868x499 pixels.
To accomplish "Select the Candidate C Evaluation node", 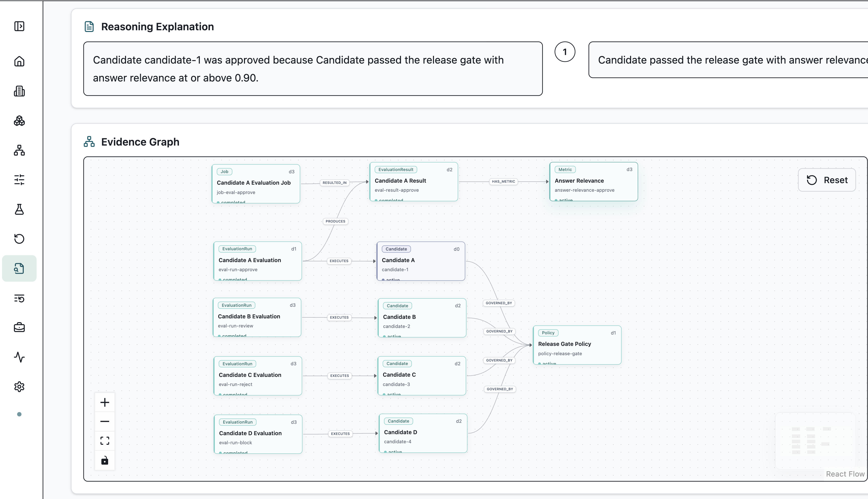I will (258, 376).
